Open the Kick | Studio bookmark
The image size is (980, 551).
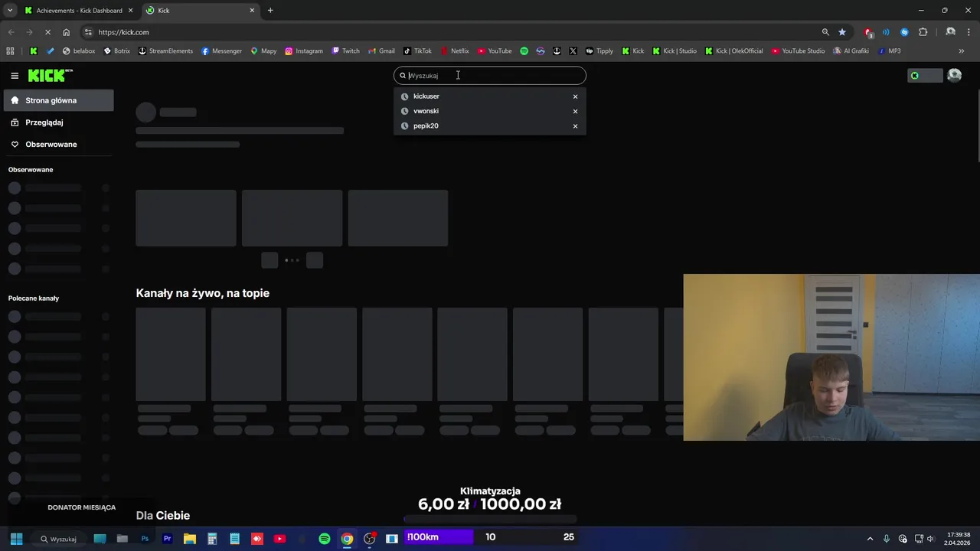675,51
